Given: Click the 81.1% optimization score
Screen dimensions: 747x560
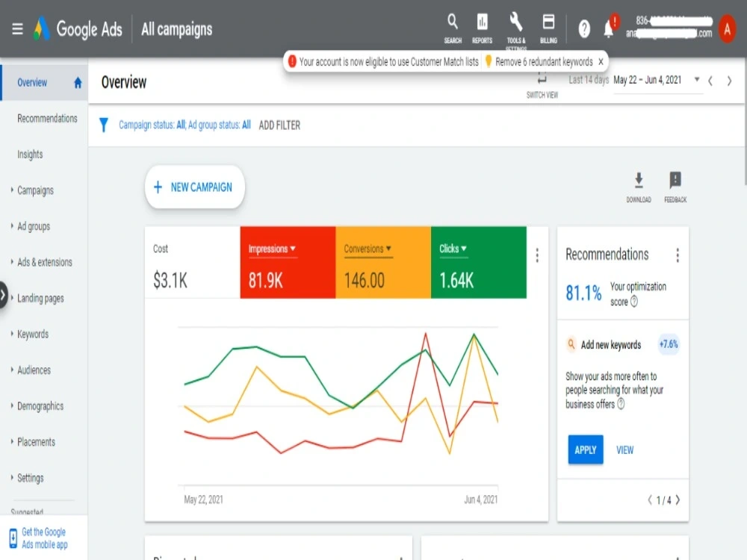Looking at the screenshot, I should click(x=583, y=293).
